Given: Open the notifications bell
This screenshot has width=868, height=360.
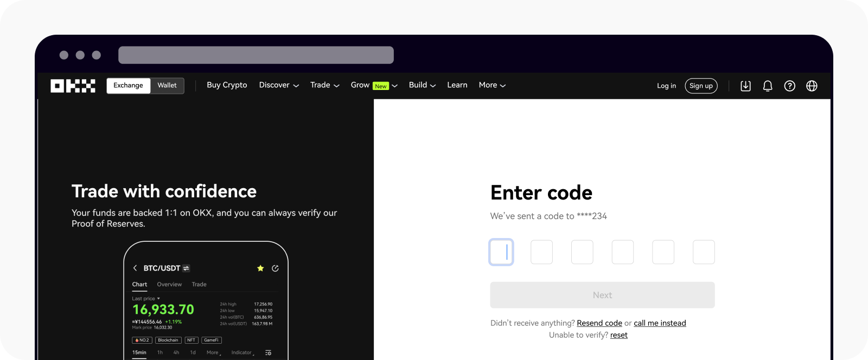Looking at the screenshot, I should (768, 86).
